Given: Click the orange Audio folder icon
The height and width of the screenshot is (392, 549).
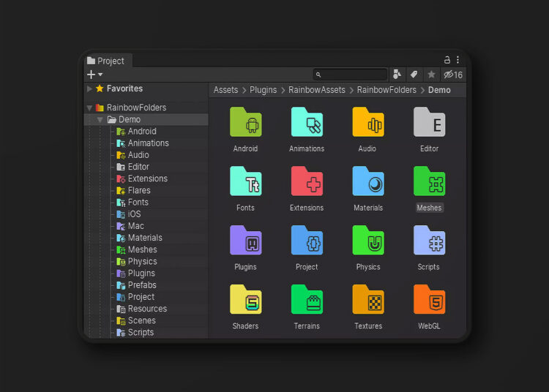Looking at the screenshot, I should [367, 122].
